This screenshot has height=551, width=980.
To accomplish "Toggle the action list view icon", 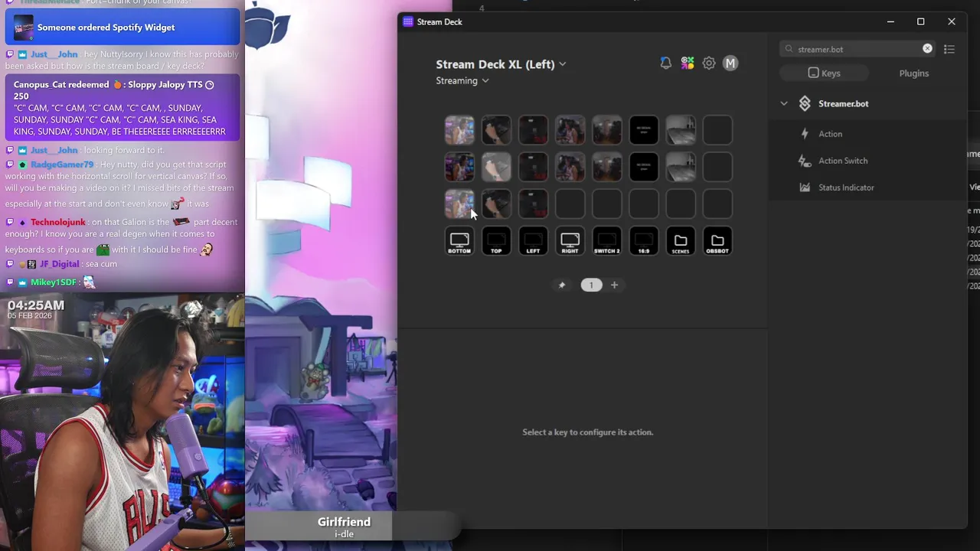I will click(949, 49).
